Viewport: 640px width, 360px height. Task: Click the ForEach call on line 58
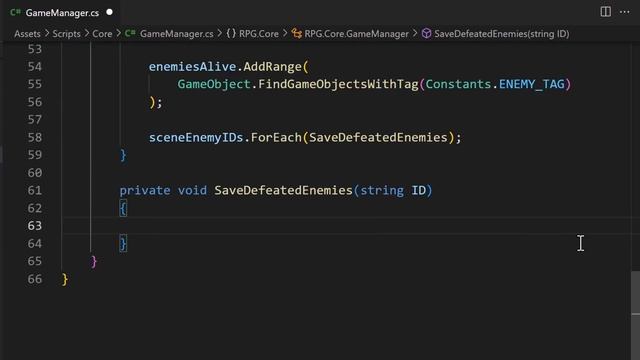[276, 138]
